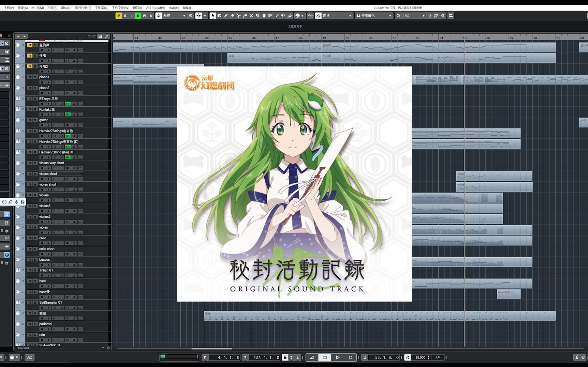Select the Range Selection tool

click(x=219, y=16)
